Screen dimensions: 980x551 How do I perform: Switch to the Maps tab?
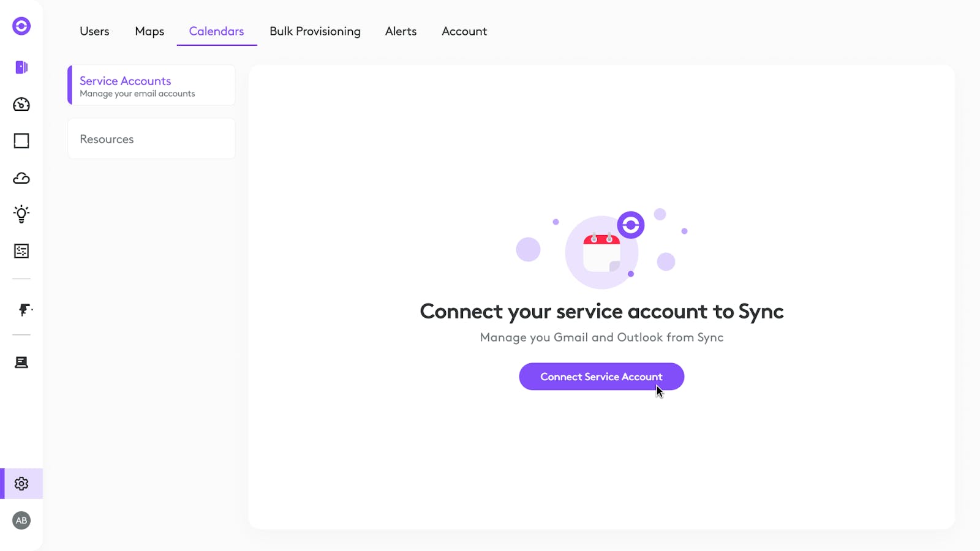tap(149, 31)
